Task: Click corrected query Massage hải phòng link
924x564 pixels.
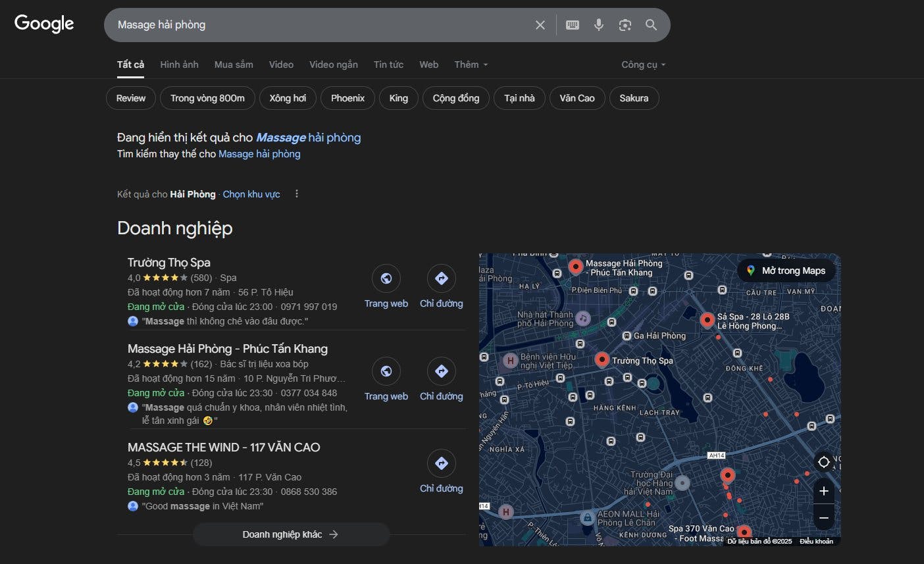Action: pos(308,138)
